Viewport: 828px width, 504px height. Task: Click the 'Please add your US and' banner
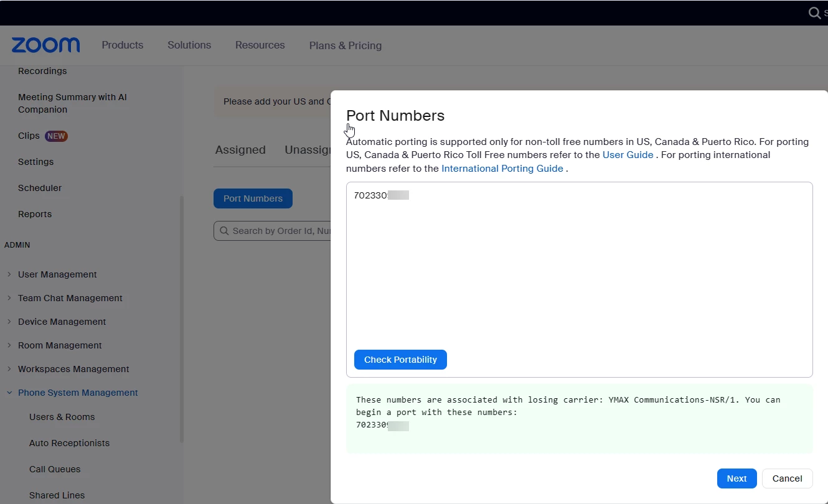coord(273,101)
